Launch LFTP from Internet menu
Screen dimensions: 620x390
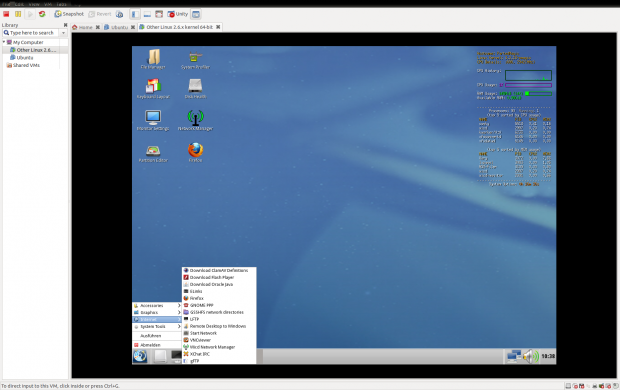point(219,319)
